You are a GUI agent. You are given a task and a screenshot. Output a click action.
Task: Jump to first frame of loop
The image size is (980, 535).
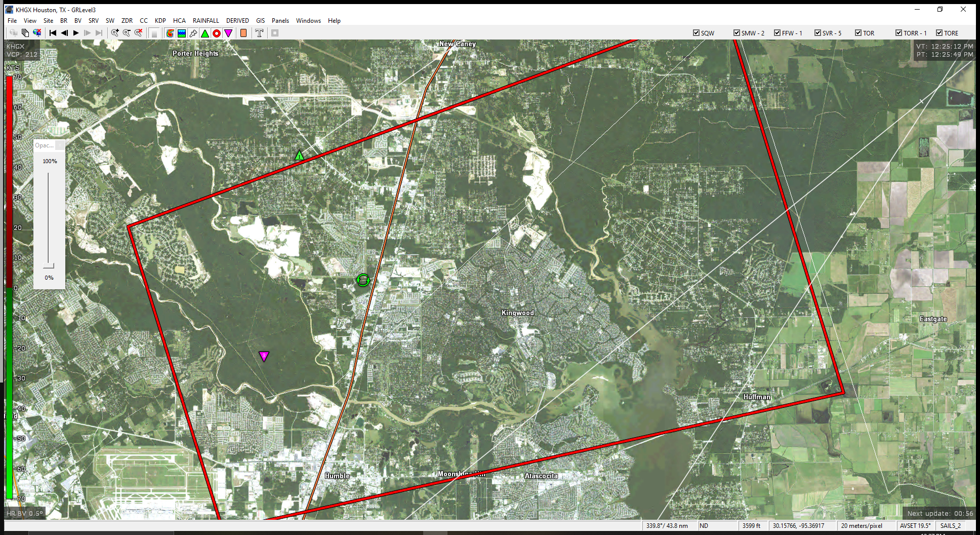click(x=53, y=33)
